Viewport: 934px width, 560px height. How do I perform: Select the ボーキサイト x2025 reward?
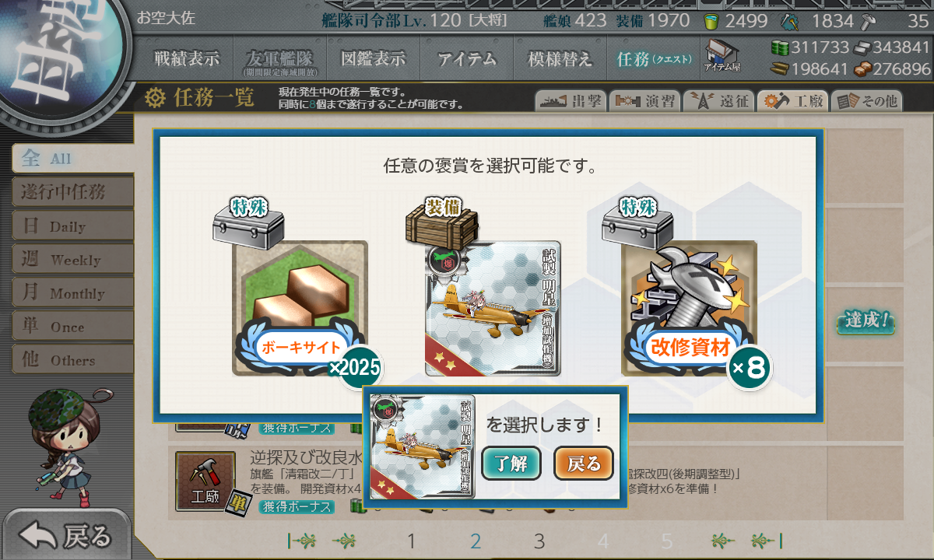301,308
